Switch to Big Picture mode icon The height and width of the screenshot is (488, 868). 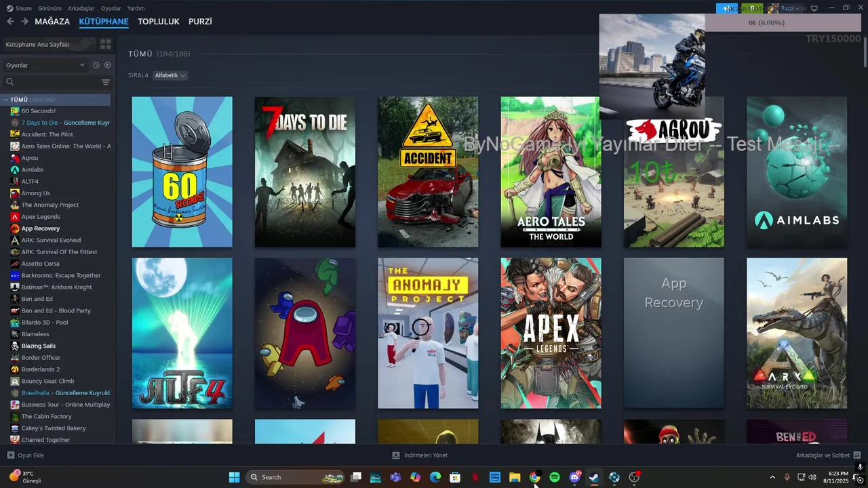[x=814, y=8]
